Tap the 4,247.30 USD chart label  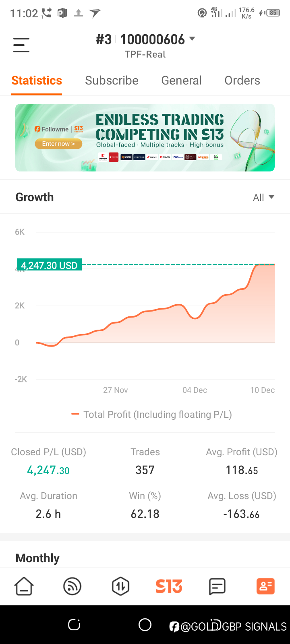click(49, 265)
